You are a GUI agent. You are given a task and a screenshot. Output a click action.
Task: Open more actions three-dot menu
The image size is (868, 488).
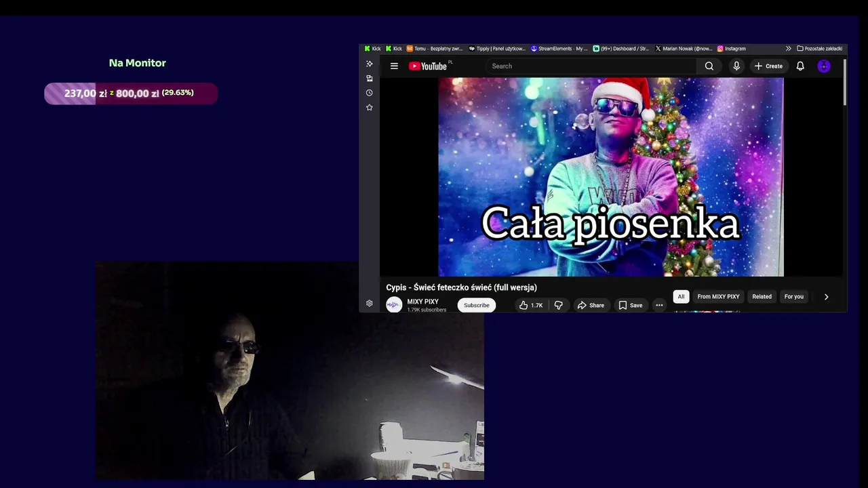[x=659, y=305]
